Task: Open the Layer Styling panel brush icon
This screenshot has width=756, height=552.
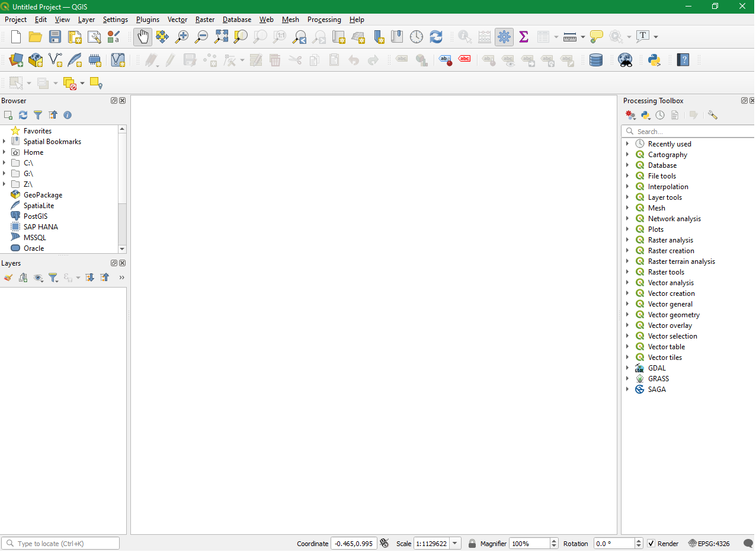Action: click(x=8, y=277)
